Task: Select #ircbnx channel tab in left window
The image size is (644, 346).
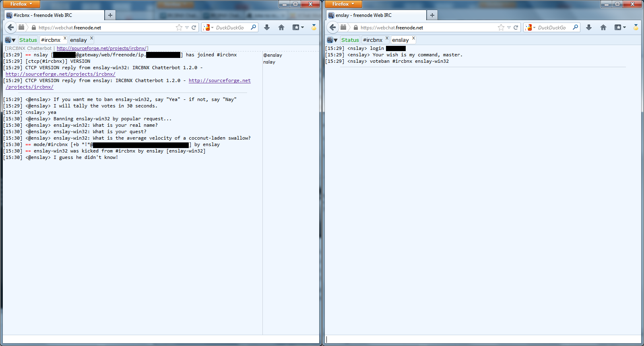Action: [x=51, y=40]
